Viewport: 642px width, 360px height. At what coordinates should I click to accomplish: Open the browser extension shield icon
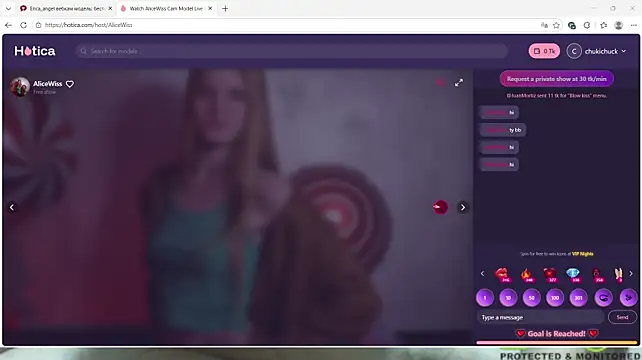click(x=572, y=25)
